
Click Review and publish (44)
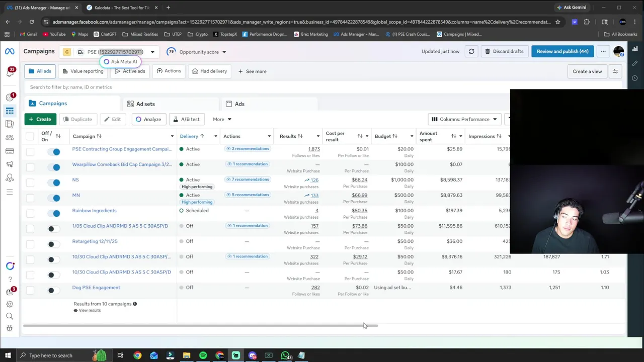pos(562,51)
